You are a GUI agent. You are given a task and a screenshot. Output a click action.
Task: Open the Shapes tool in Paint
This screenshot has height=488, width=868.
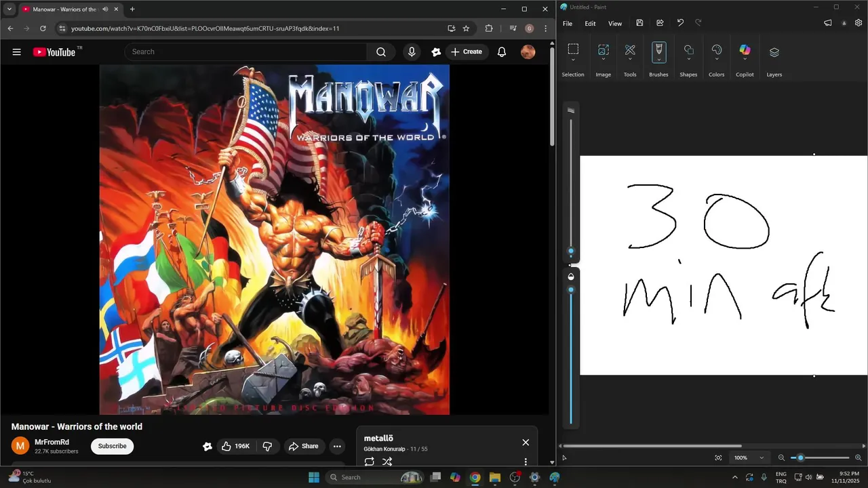pos(688,49)
